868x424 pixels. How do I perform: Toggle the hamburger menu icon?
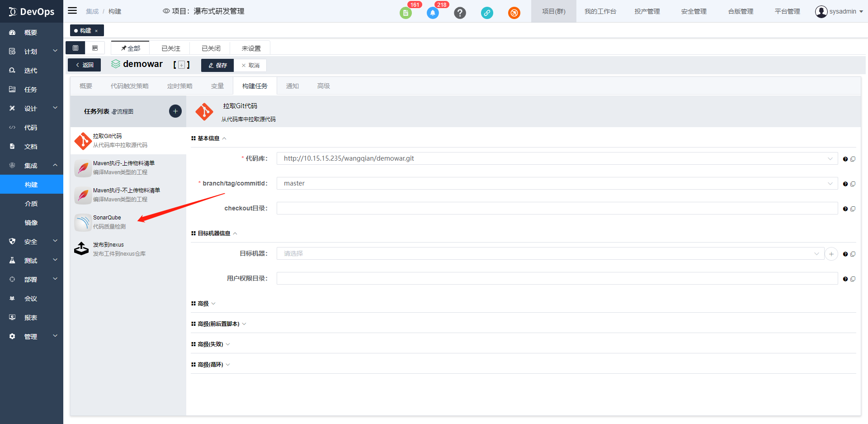tap(72, 11)
